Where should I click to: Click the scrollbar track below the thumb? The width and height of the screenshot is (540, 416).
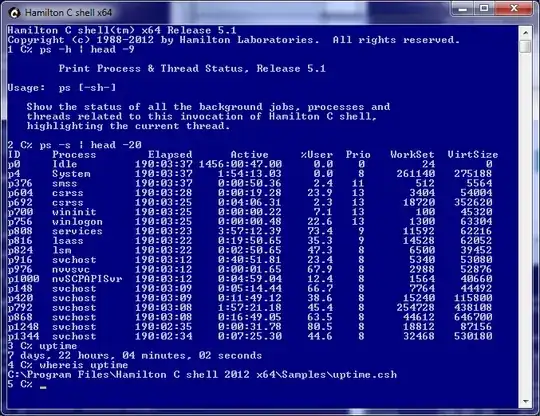526,224
